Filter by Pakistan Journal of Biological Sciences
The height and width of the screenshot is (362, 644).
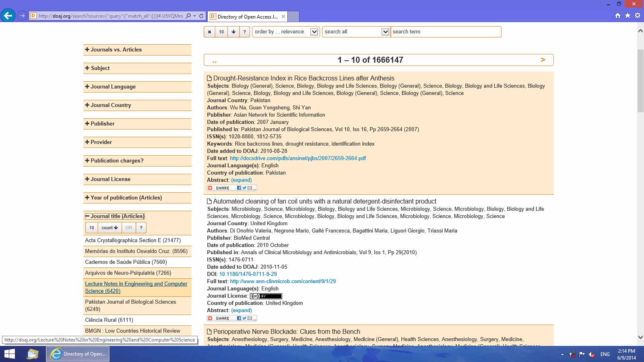(130, 305)
